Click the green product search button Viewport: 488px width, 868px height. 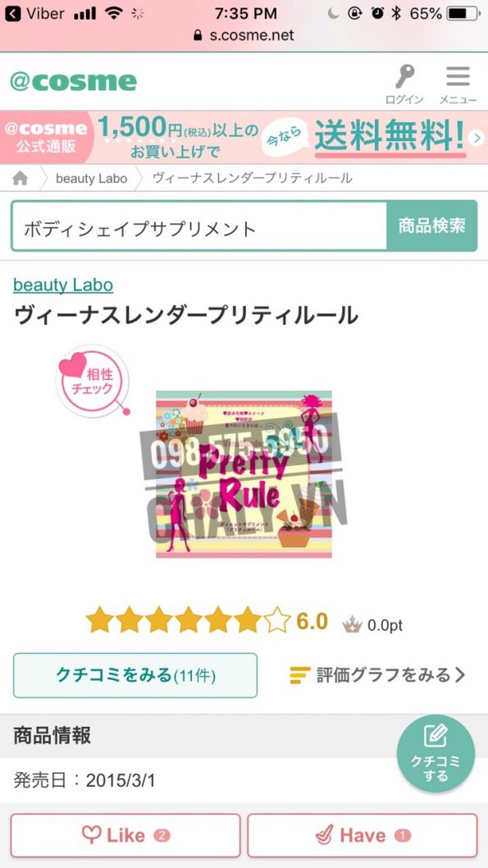(431, 226)
